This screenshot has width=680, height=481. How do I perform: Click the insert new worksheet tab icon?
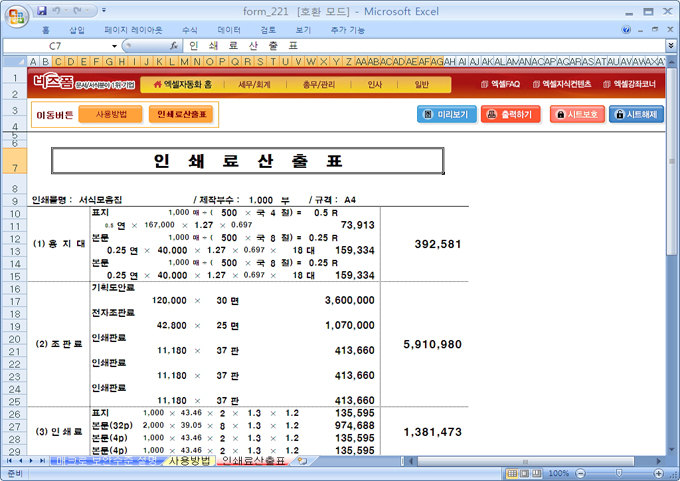[x=302, y=461]
